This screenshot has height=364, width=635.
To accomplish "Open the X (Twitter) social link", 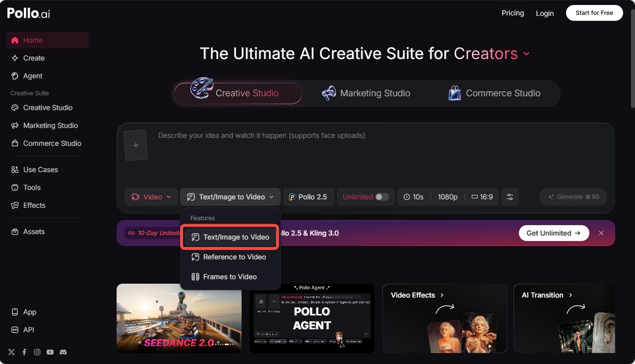I will (x=11, y=352).
